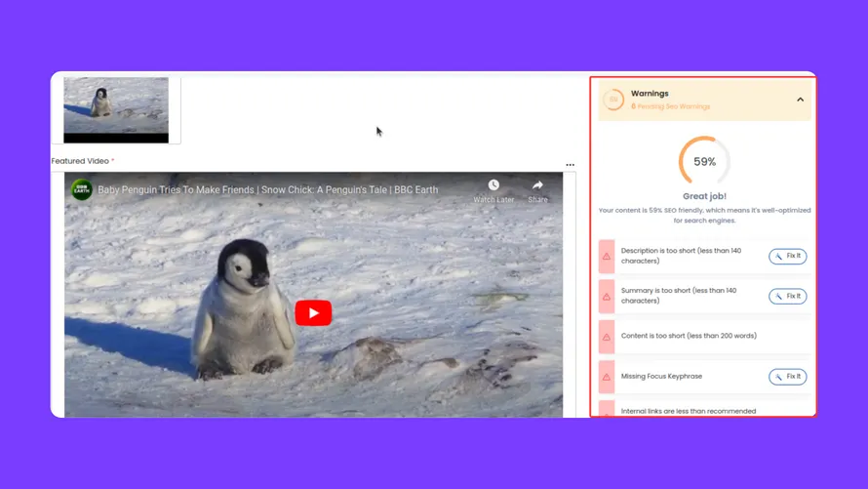This screenshot has height=489, width=868.
Task: Click Fix It for Missing Focus Keyphrase
Action: [x=787, y=377]
